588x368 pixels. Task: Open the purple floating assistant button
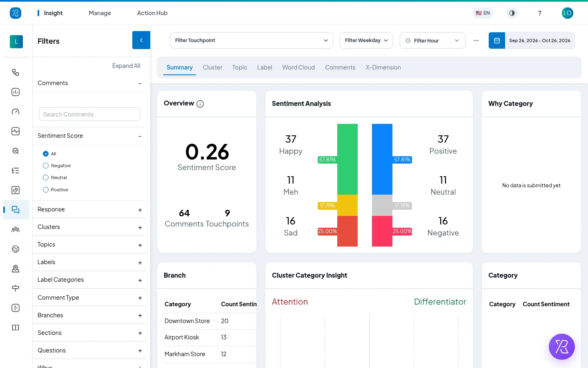562,347
